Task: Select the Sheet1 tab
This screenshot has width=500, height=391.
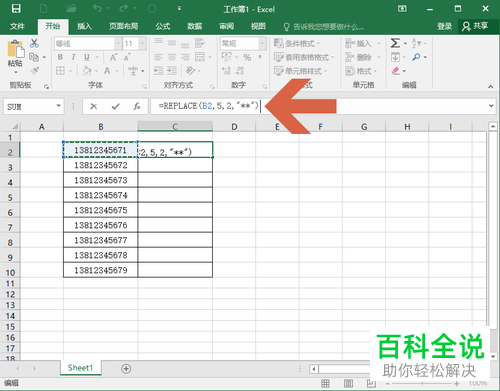Action: [x=80, y=368]
